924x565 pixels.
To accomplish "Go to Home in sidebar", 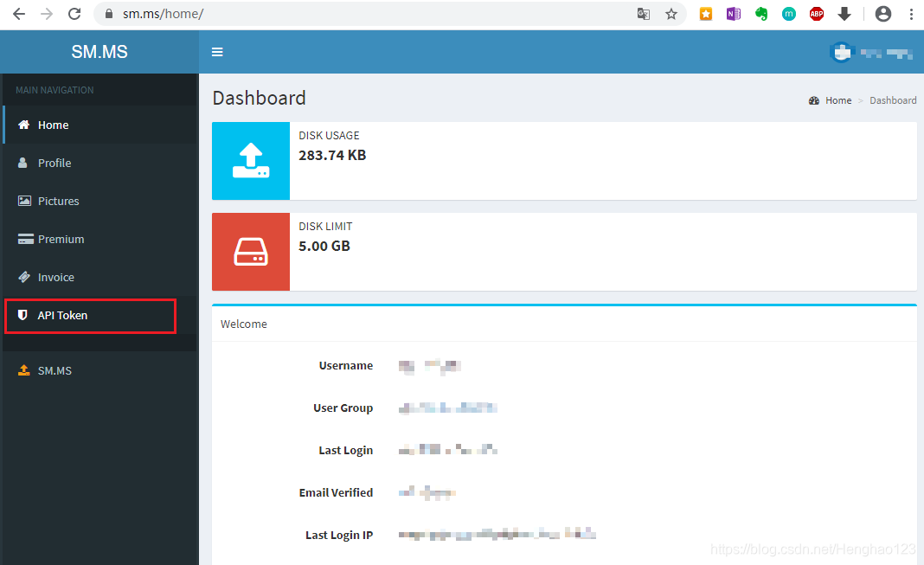I will 100,125.
